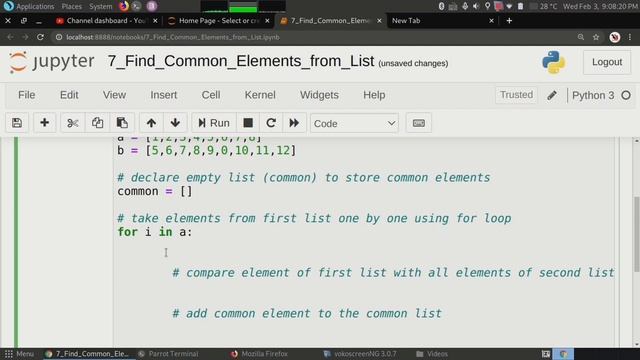Open the Cell menu

[x=211, y=95]
